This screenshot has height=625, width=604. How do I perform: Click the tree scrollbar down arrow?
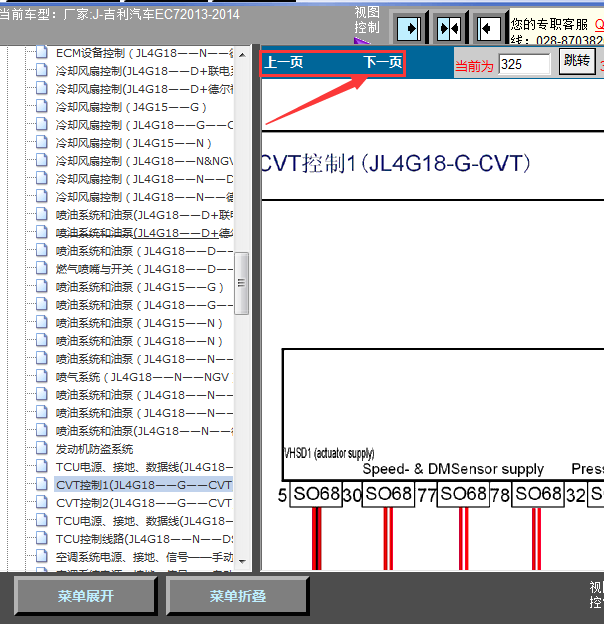[242, 561]
